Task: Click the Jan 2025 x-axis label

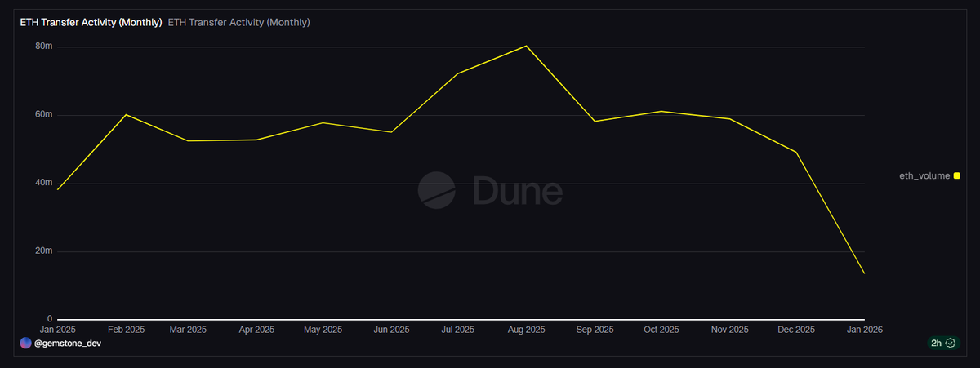Action: pyautogui.click(x=57, y=330)
